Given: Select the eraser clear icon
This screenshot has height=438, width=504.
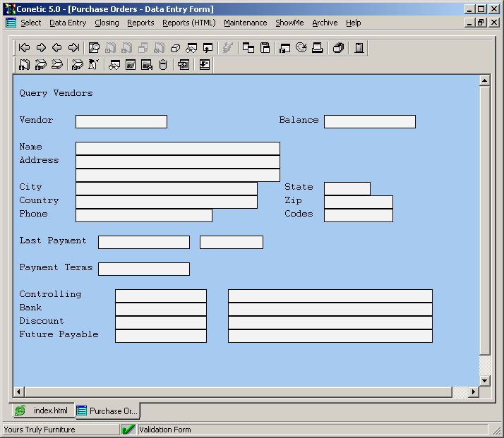Looking at the screenshot, I should point(176,48).
